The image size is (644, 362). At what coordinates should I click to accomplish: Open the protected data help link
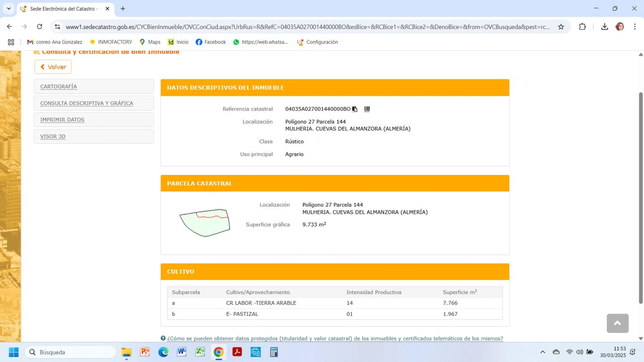335,338
